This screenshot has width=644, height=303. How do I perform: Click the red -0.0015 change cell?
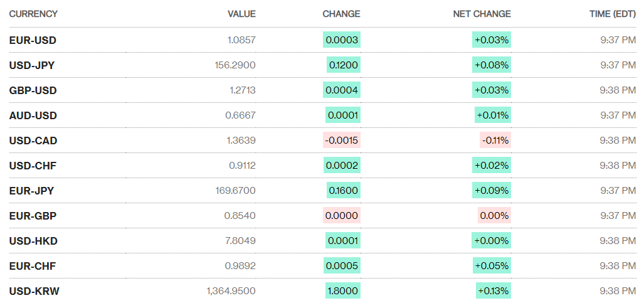pyautogui.click(x=342, y=141)
